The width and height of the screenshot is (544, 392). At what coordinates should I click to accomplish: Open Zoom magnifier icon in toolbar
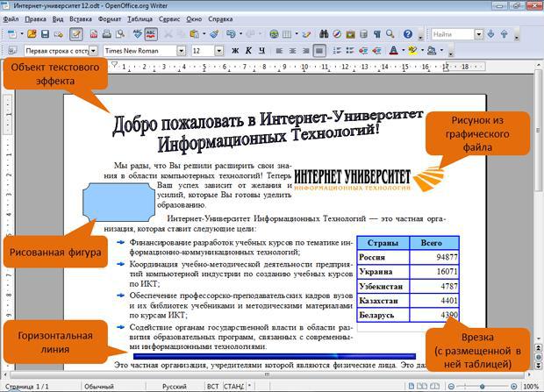[390, 34]
